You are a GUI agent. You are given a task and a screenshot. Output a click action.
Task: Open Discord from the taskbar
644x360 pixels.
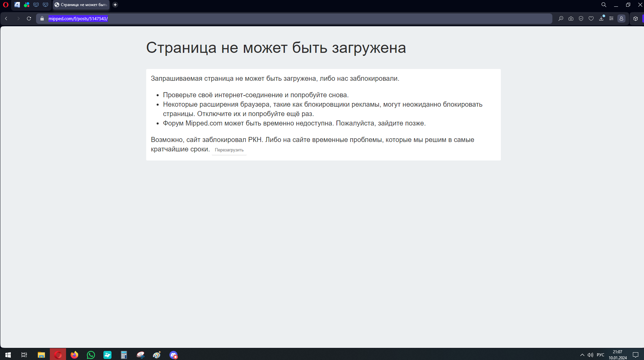(173, 355)
